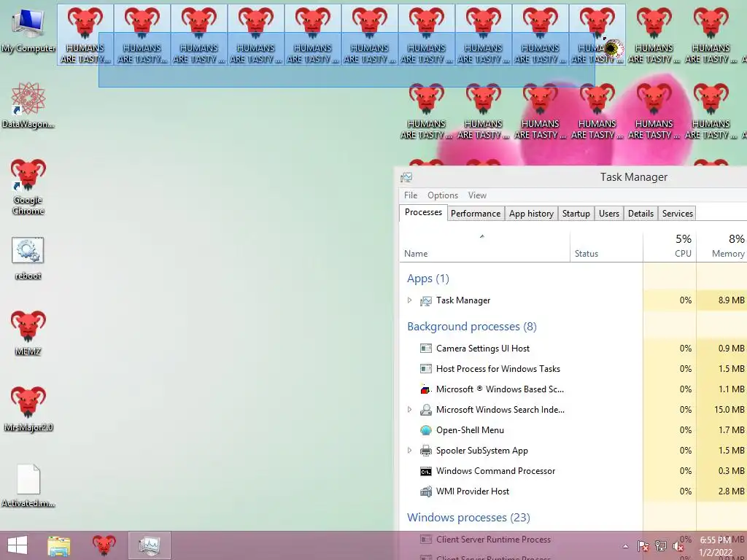Switch to the Startup tab
Image resolution: width=747 pixels, height=560 pixels.
(x=576, y=214)
